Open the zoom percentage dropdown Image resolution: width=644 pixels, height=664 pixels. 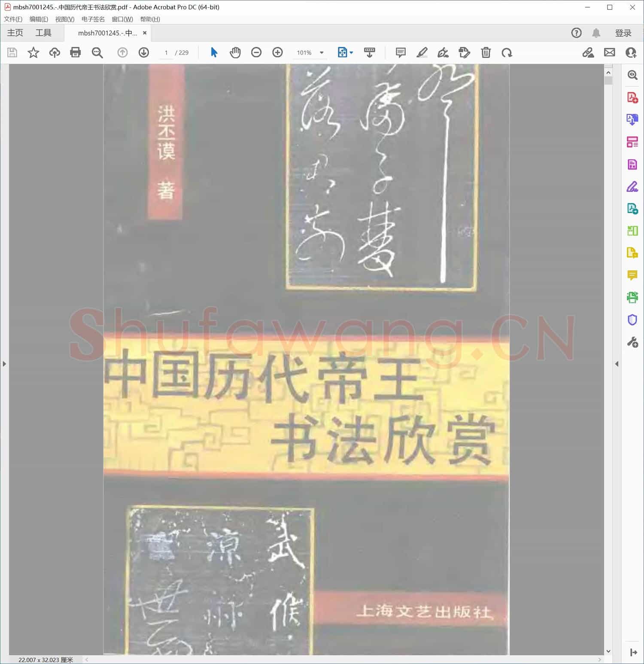[x=321, y=52]
